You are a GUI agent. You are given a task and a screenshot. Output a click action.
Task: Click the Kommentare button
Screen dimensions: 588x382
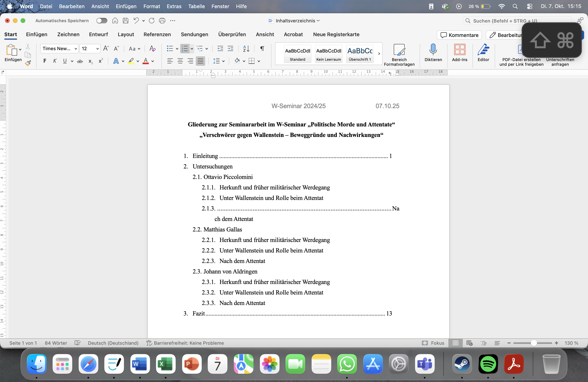point(459,35)
